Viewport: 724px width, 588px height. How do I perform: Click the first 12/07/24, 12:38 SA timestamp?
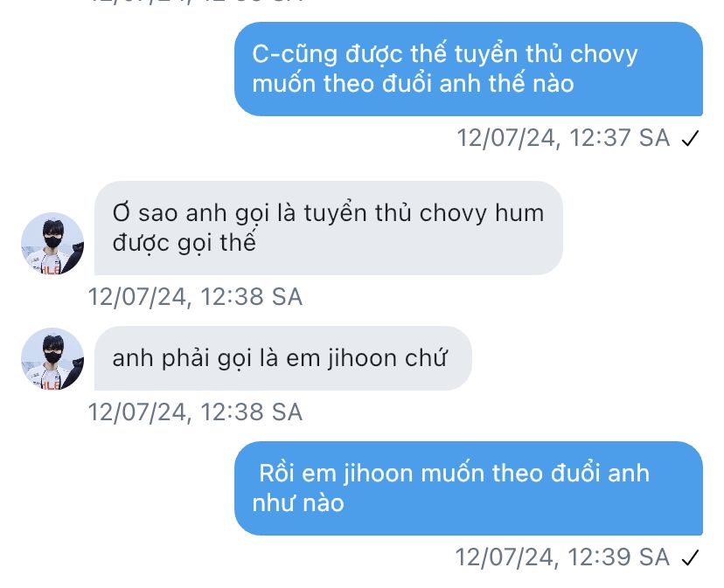coord(195,297)
